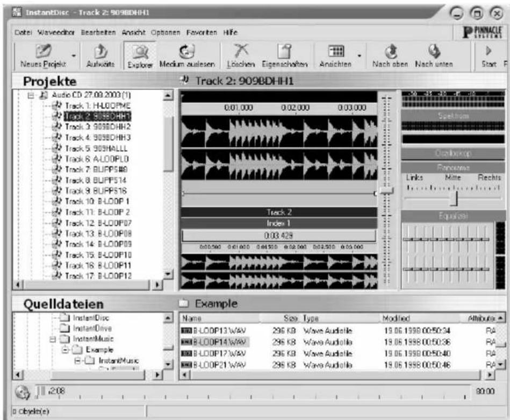Screen dimensions: 510x420
Task: Click the Neues Projekt toolbar icon
Action: coord(43,51)
